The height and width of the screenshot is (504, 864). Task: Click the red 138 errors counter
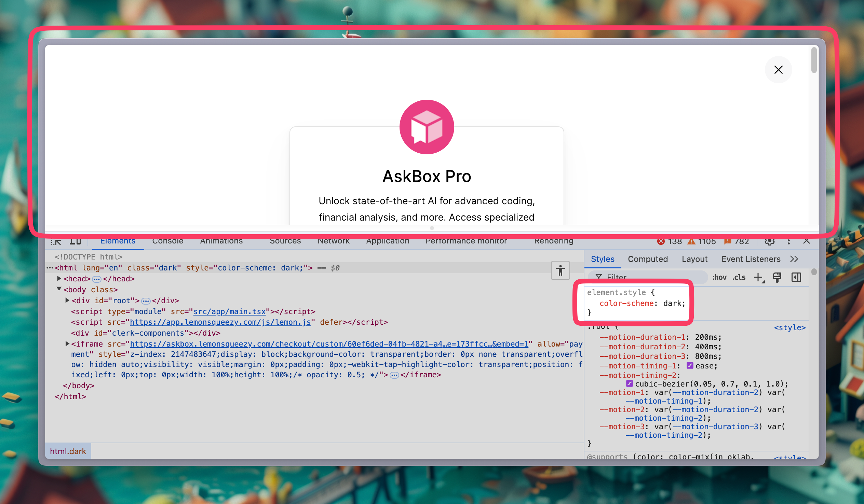(x=669, y=241)
